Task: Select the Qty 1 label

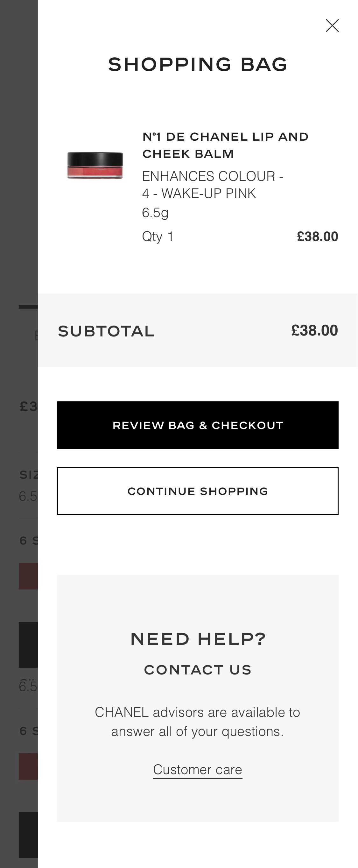Action: click(x=158, y=236)
